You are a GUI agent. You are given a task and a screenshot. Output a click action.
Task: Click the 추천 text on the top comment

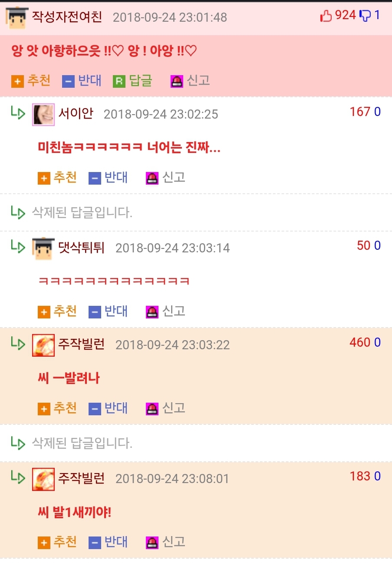pos(39,80)
